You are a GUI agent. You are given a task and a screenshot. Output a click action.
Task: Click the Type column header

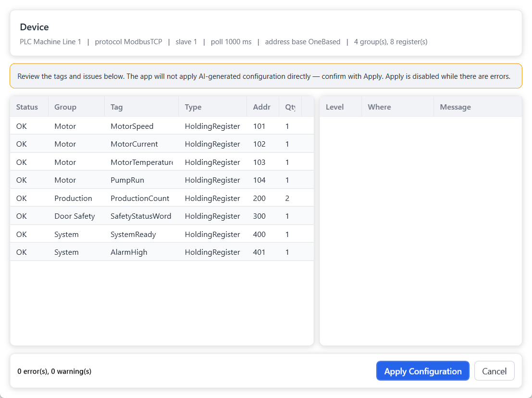click(213, 107)
